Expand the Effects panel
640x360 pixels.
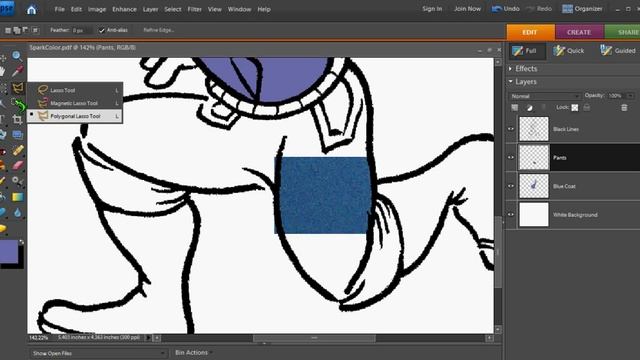coord(511,69)
